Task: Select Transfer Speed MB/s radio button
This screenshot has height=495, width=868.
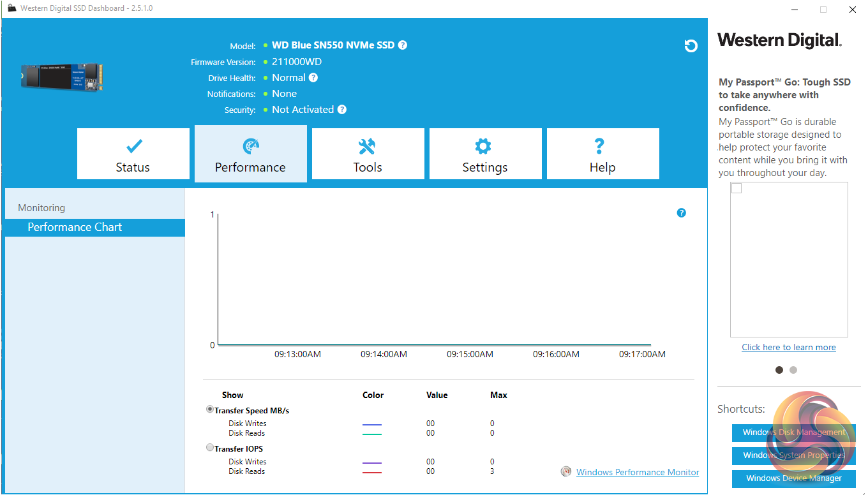Action: [210, 410]
